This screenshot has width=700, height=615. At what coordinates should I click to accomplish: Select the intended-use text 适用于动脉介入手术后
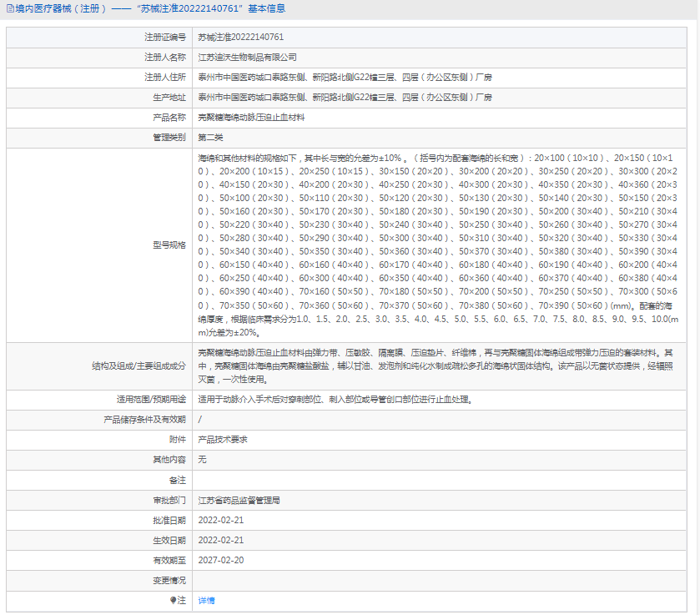[239, 399]
